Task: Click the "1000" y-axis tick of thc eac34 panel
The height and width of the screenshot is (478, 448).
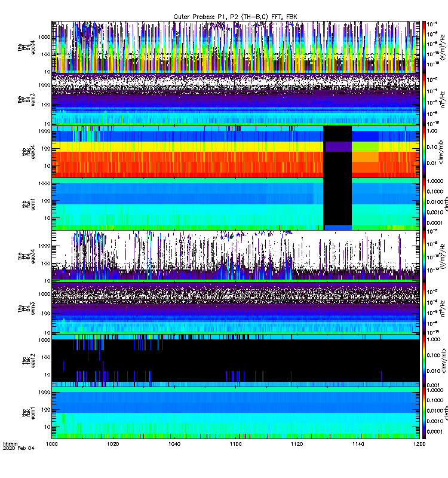Action: pos(44,246)
